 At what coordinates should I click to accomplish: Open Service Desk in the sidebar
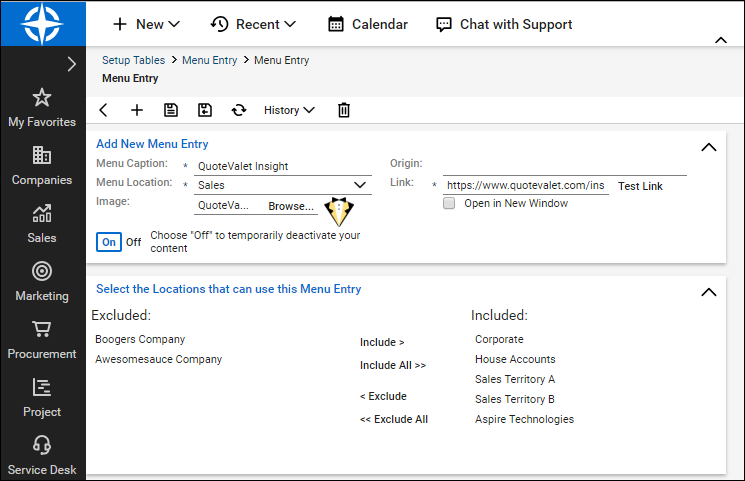click(x=42, y=456)
